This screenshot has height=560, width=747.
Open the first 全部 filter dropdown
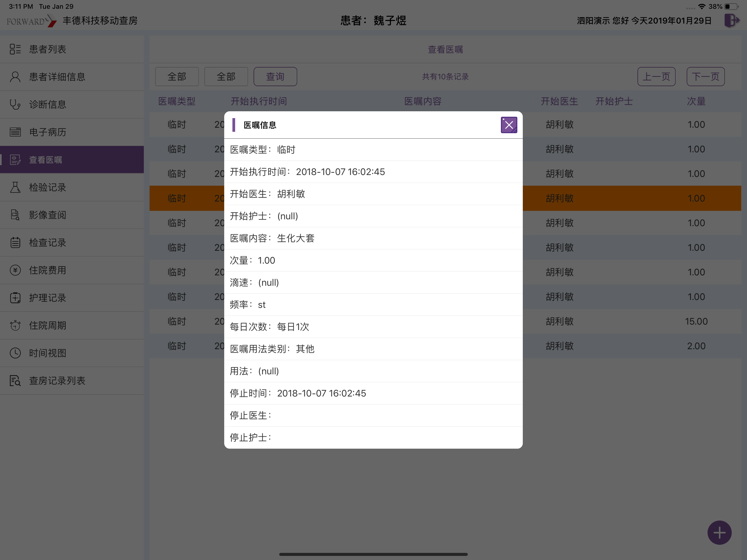click(x=177, y=77)
